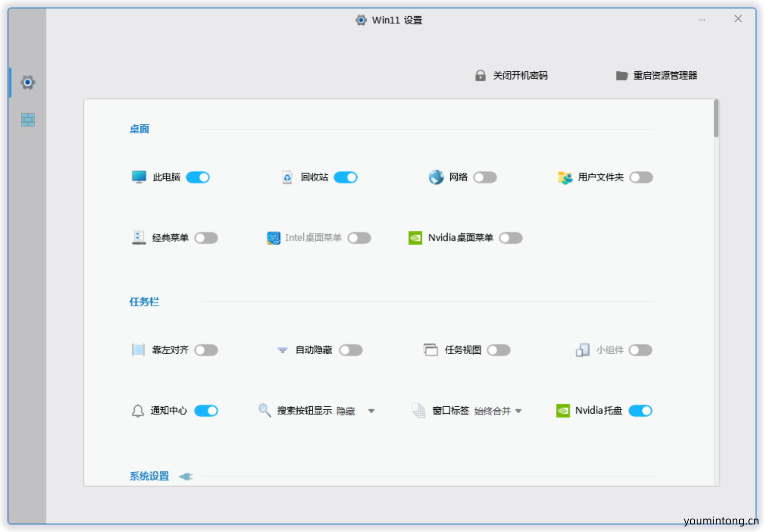Image resolution: width=764 pixels, height=532 pixels.
Task: Click the lock icon beside 关闭开机密码
Action: [481, 75]
